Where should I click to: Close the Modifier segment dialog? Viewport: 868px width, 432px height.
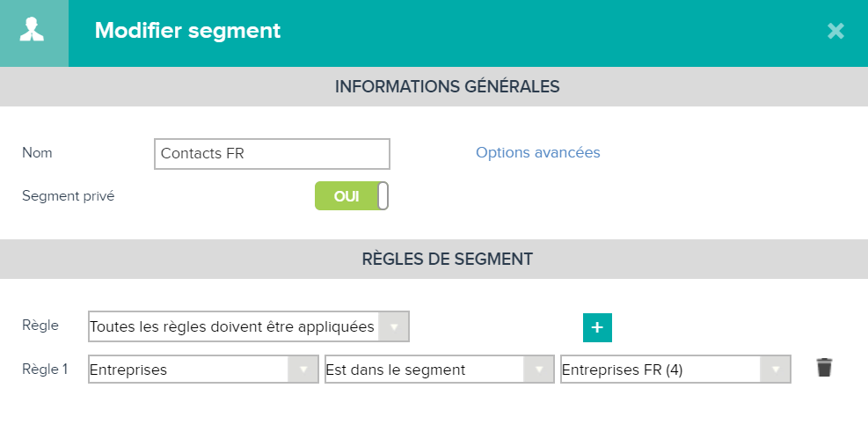point(835,31)
